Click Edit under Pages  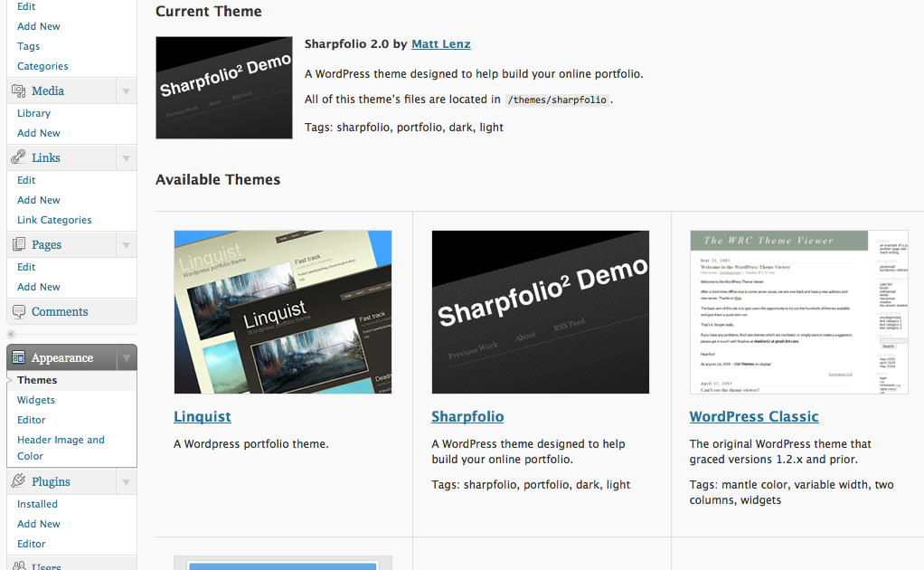tap(26, 267)
